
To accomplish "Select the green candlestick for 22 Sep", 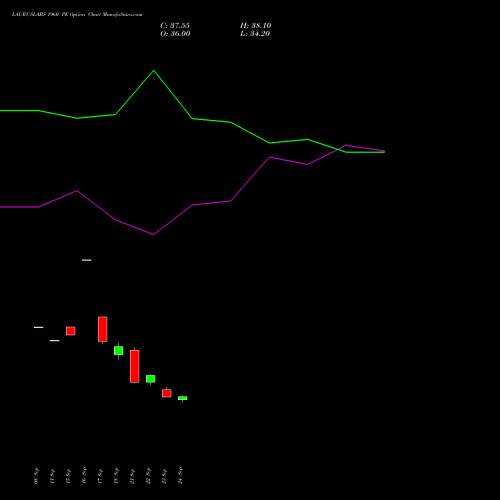I will 151,379.
